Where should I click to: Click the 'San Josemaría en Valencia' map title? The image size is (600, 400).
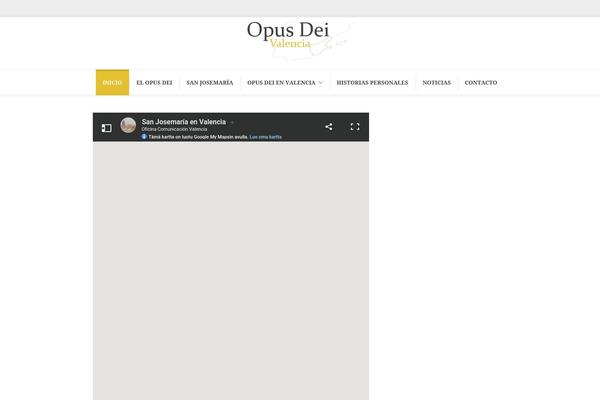point(184,122)
